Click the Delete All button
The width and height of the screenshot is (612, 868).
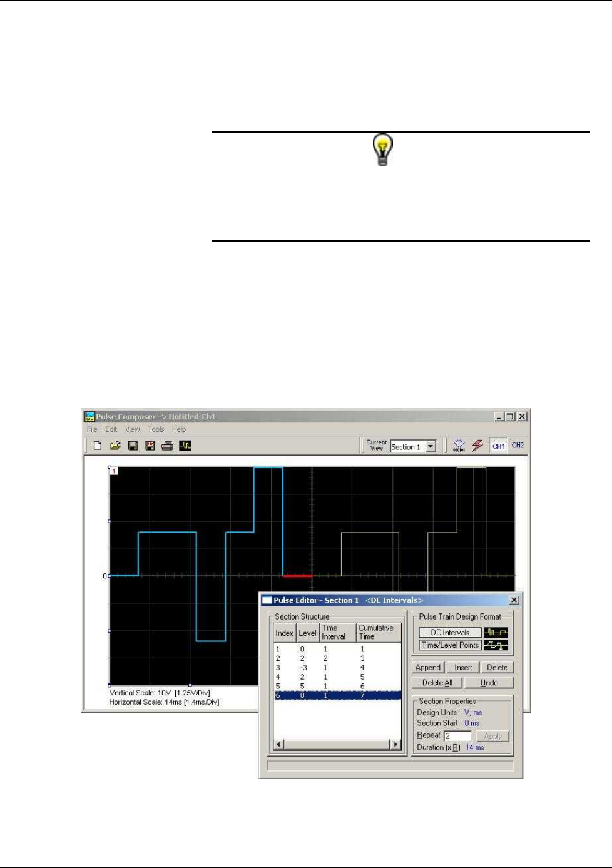(x=437, y=683)
